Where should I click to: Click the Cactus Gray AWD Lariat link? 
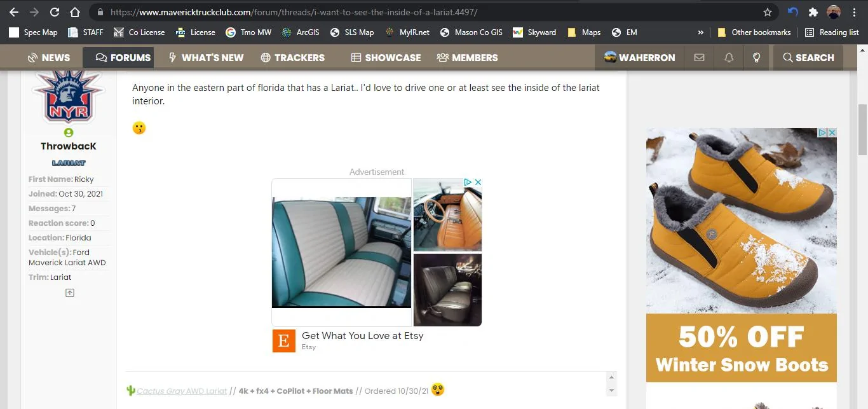tap(182, 391)
